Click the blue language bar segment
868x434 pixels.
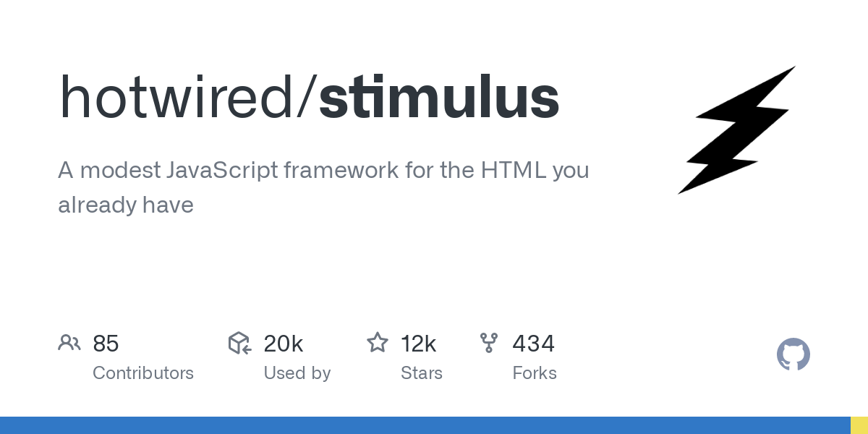(x=425, y=425)
